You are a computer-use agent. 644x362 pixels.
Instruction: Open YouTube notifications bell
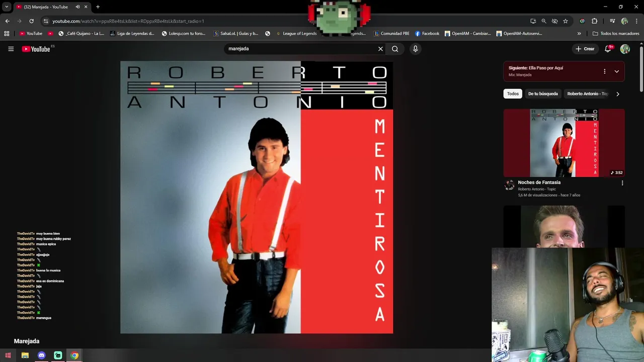(x=608, y=49)
